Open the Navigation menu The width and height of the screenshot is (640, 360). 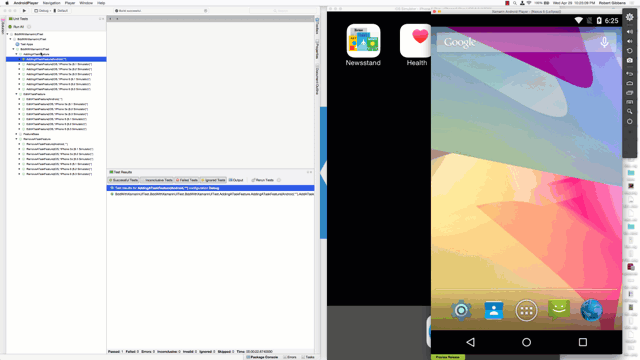tap(51, 3)
